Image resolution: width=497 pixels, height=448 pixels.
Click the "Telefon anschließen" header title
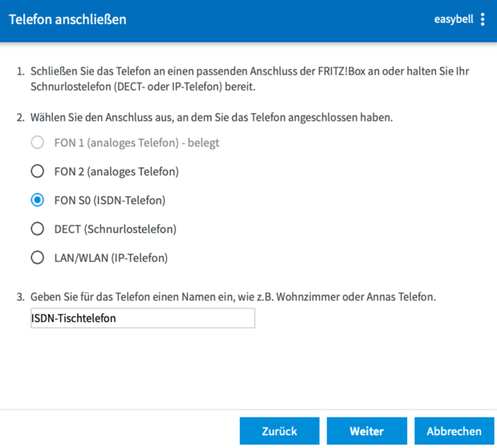(x=67, y=19)
